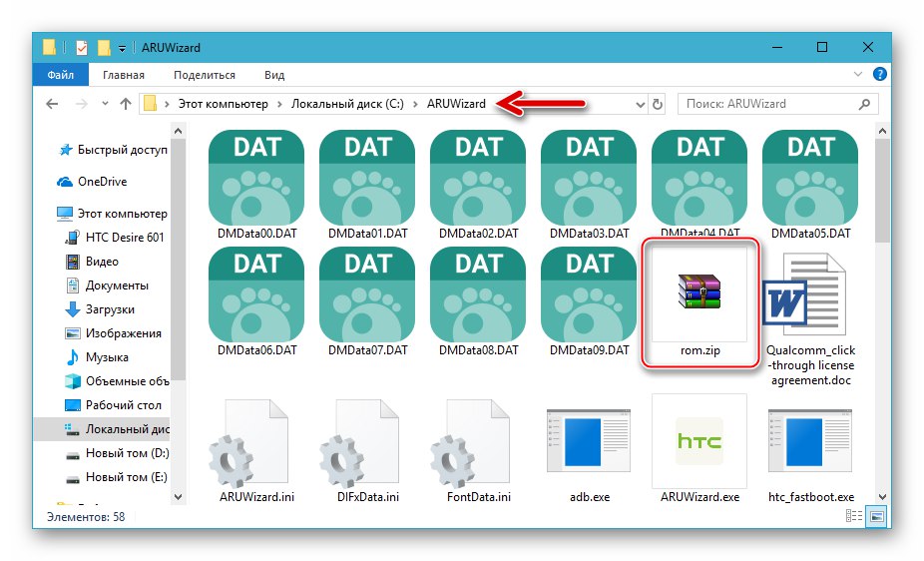
Task: Open the Главная ribbon tab
Action: (x=123, y=75)
